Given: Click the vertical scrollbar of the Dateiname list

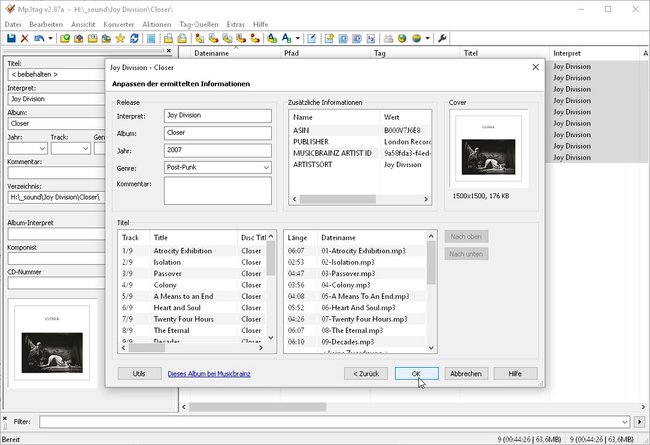Looking at the screenshot, I should 431,292.
